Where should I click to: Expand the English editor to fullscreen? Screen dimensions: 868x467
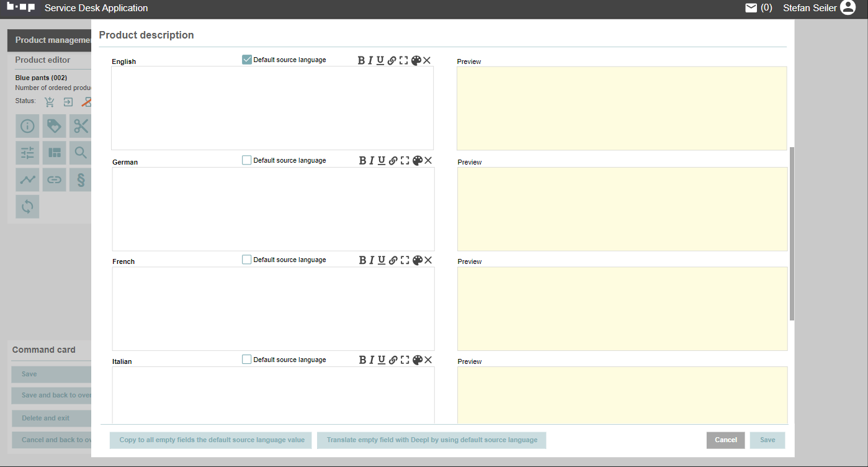403,60
